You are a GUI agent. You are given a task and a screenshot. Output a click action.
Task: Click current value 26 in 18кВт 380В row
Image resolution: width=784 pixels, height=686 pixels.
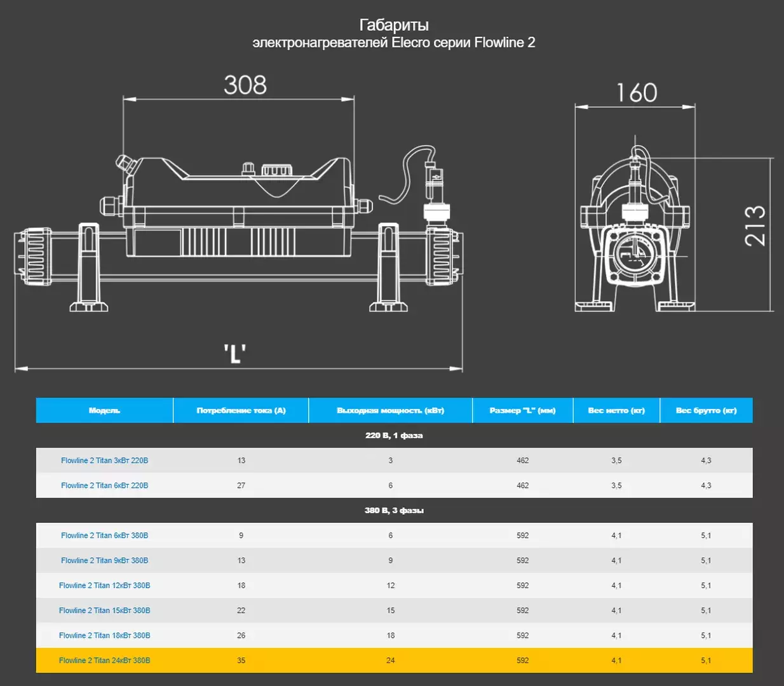pyautogui.click(x=241, y=635)
